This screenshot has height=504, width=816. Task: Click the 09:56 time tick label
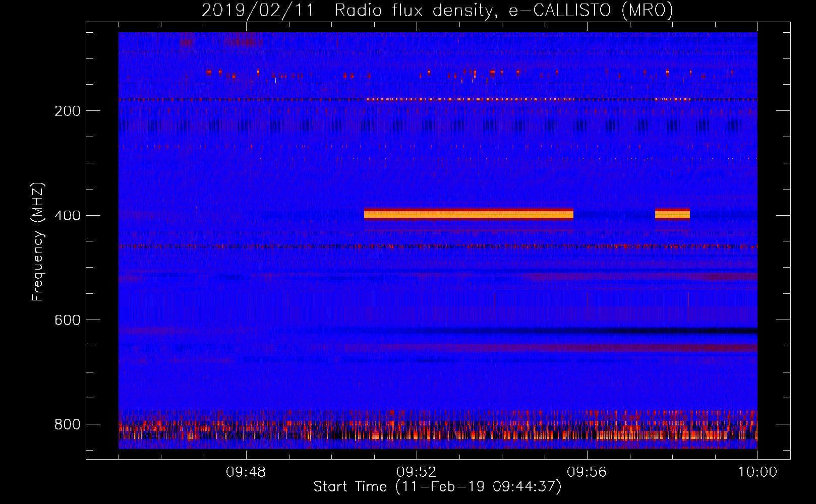click(587, 472)
